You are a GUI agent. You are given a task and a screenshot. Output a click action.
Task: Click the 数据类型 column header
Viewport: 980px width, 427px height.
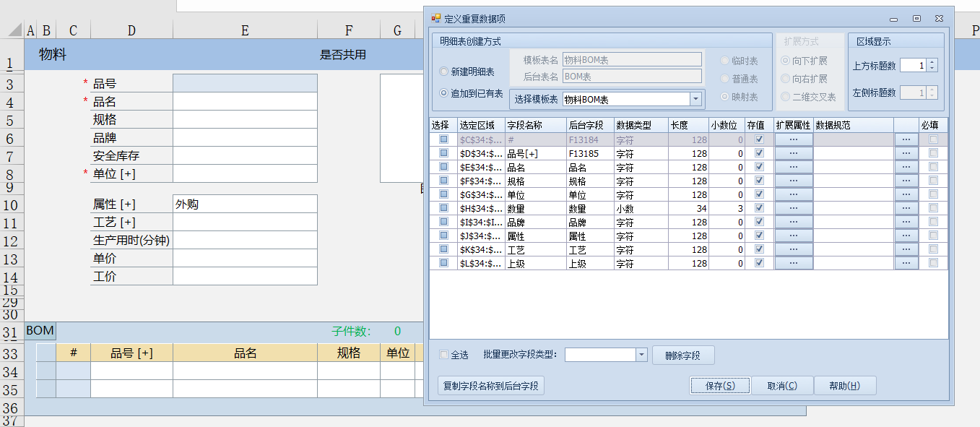(x=641, y=125)
